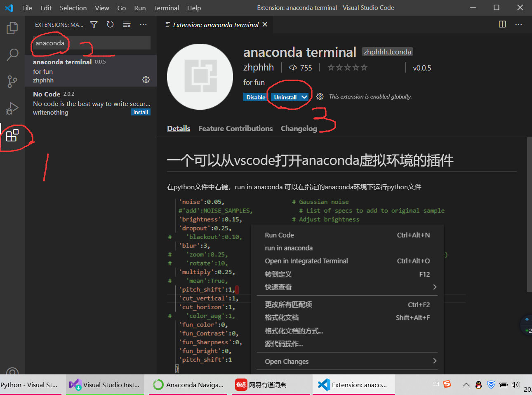Open the Search view in activity bar
This screenshot has width=532, height=395.
coord(12,54)
